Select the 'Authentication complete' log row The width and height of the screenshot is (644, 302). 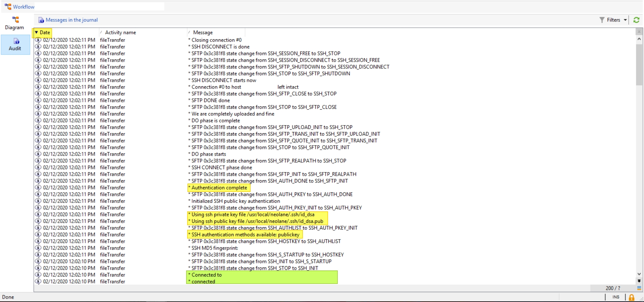pos(219,188)
